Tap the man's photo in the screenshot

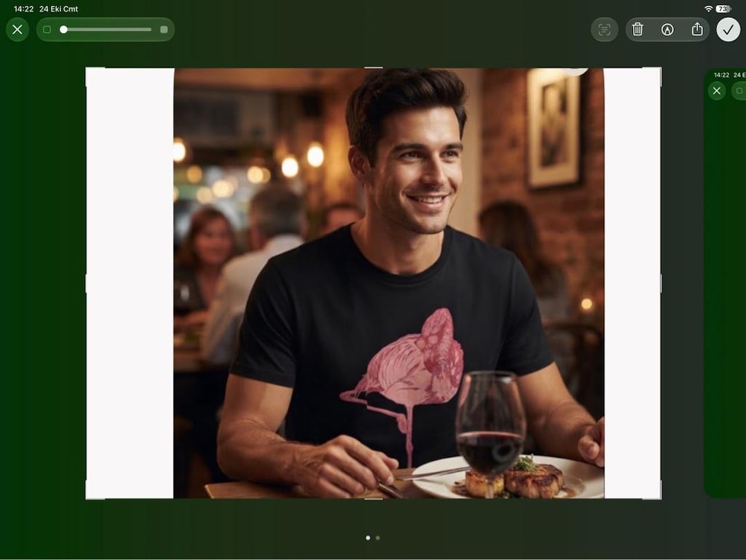pyautogui.click(x=389, y=283)
